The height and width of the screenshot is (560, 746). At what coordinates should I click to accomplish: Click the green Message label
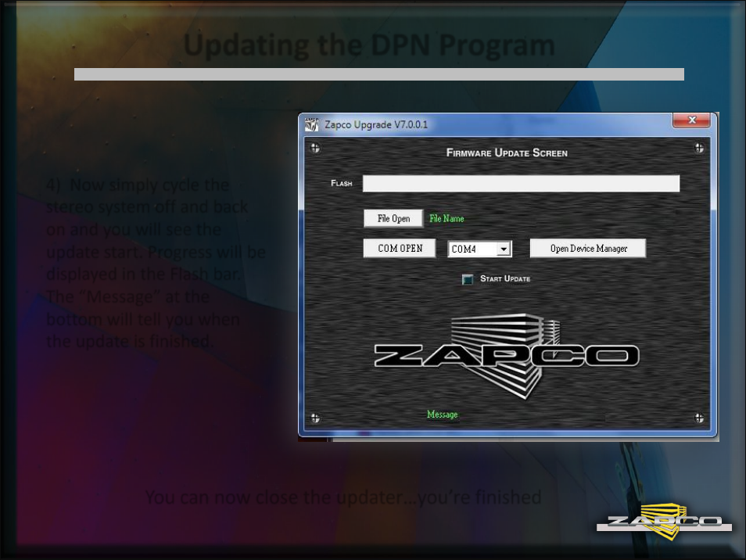click(442, 415)
